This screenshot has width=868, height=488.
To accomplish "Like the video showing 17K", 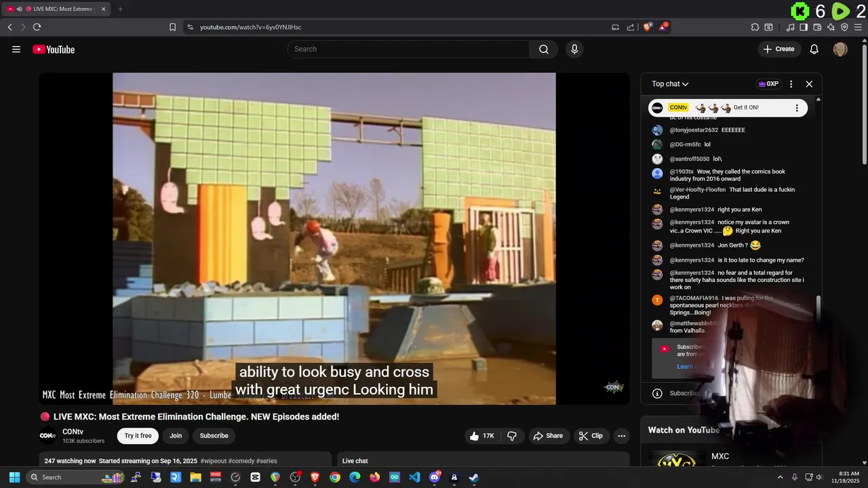I will 482,436.
